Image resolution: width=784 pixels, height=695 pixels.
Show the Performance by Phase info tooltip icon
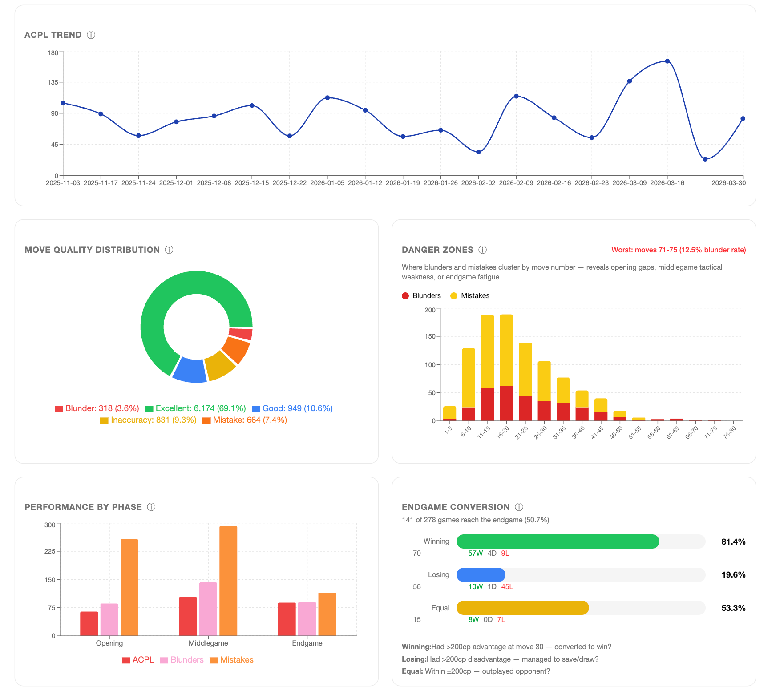[151, 507]
